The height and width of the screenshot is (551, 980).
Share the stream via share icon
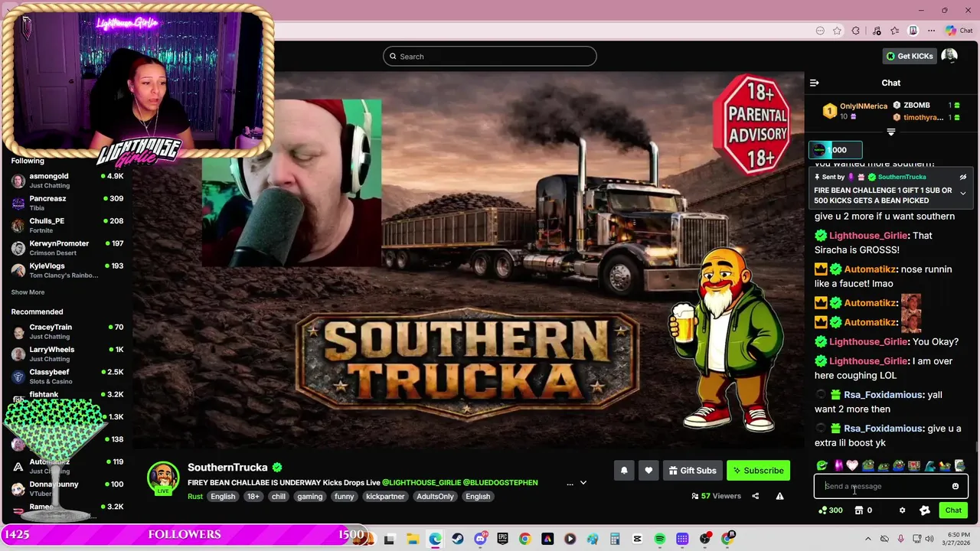(x=755, y=496)
